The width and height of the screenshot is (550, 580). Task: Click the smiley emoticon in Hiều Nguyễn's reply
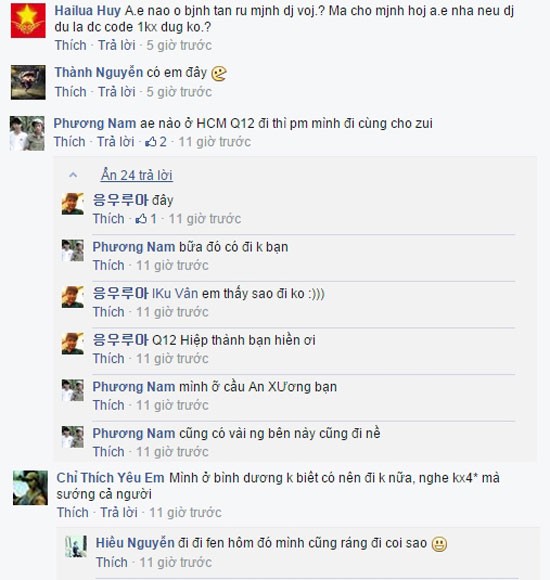(x=439, y=544)
